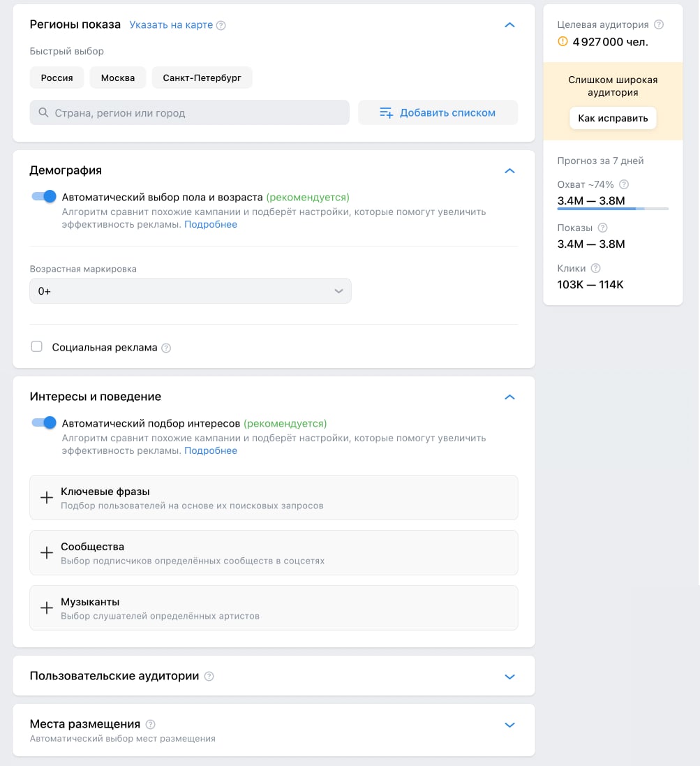
Task: Click help icon next to Клики forecast
Action: (x=596, y=267)
